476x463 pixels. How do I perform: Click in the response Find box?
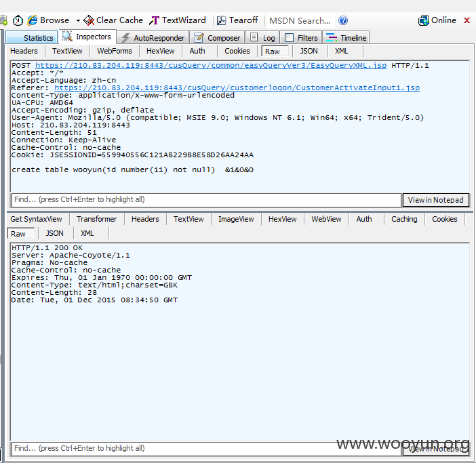[x=206, y=449]
